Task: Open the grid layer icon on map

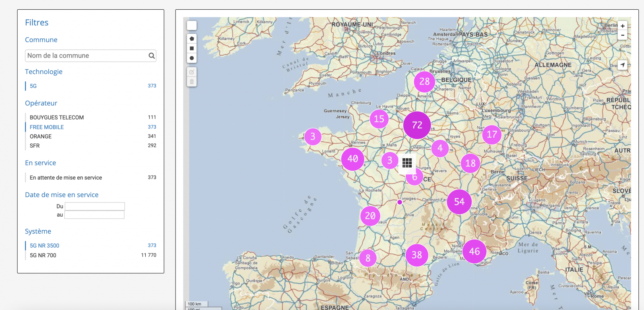Action: tap(407, 163)
